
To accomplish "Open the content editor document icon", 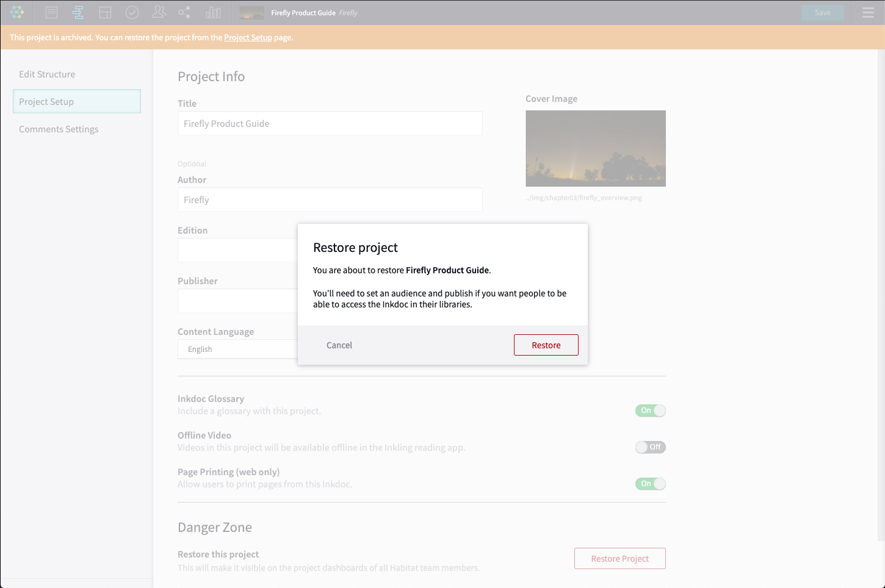I will coord(52,12).
